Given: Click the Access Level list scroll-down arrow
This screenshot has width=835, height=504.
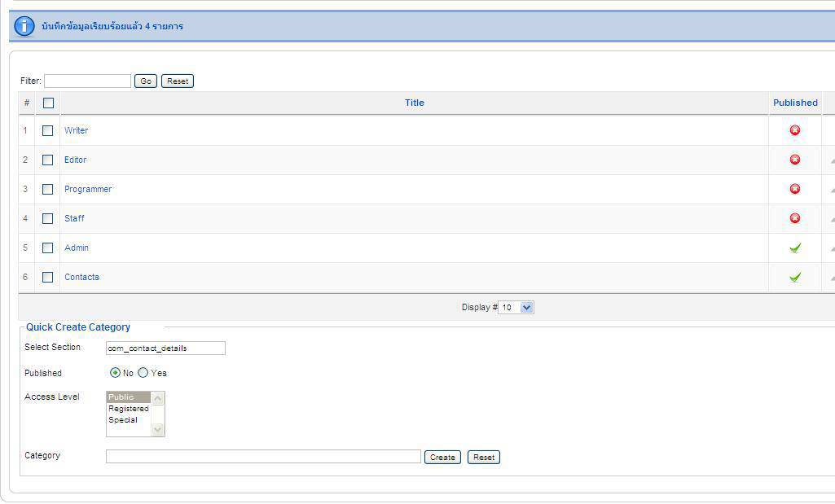Looking at the screenshot, I should pos(157,429).
